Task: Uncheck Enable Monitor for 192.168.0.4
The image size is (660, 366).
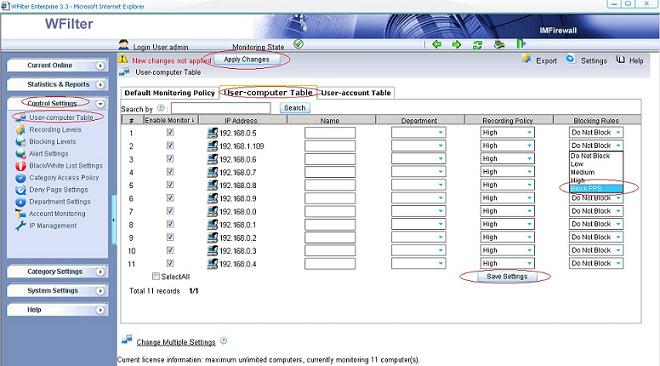Action: [170, 263]
